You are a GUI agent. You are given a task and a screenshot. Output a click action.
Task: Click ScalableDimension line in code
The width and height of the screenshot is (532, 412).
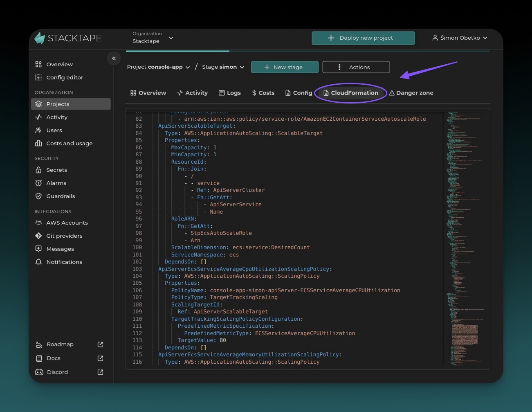[240, 248]
